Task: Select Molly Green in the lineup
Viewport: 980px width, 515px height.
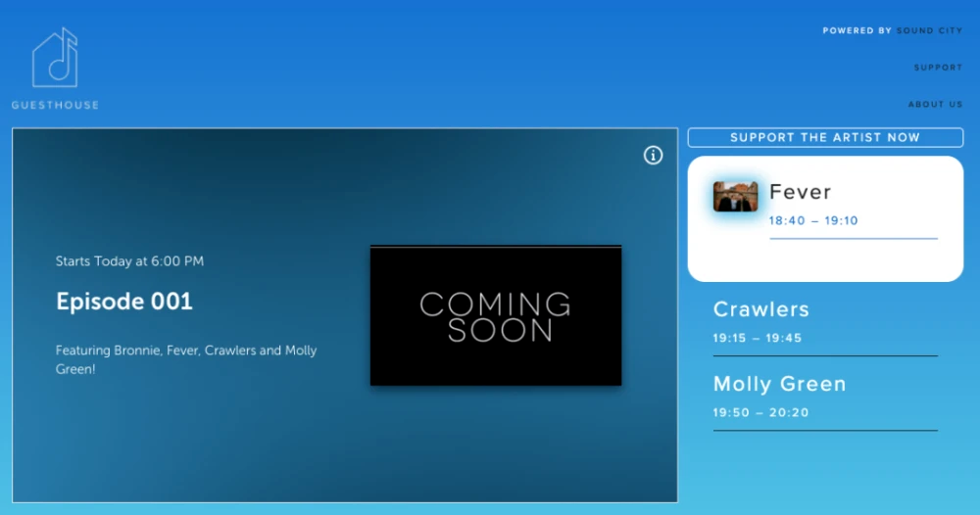Action: [x=779, y=384]
